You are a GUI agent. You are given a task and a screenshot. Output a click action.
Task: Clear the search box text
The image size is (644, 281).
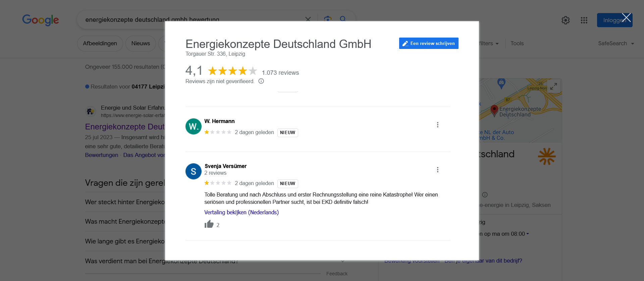[x=308, y=19]
